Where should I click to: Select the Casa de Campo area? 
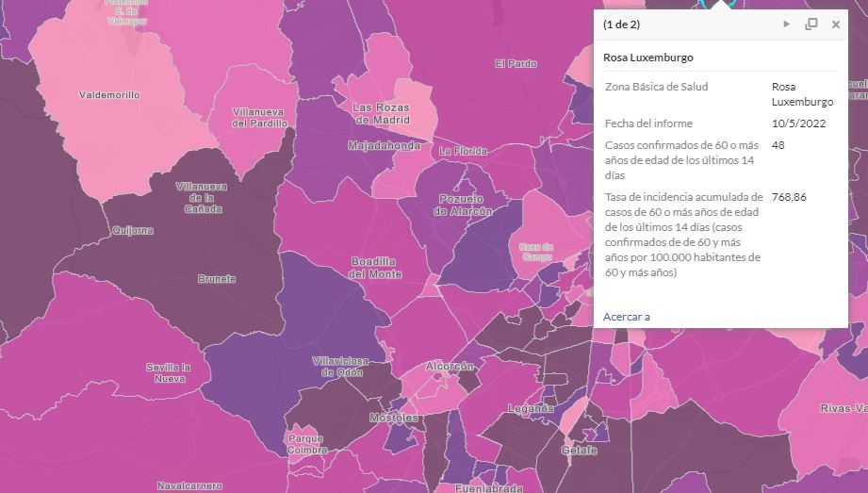[536, 252]
